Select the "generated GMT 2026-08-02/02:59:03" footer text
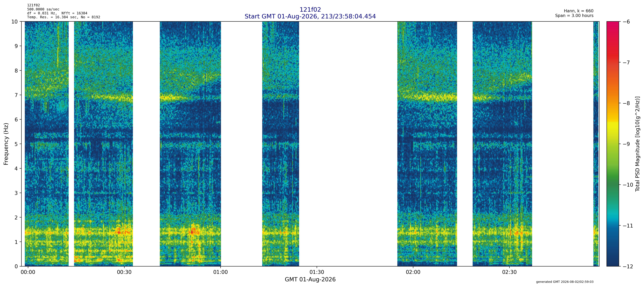Viewport: 644px width, 287px height. click(565, 282)
